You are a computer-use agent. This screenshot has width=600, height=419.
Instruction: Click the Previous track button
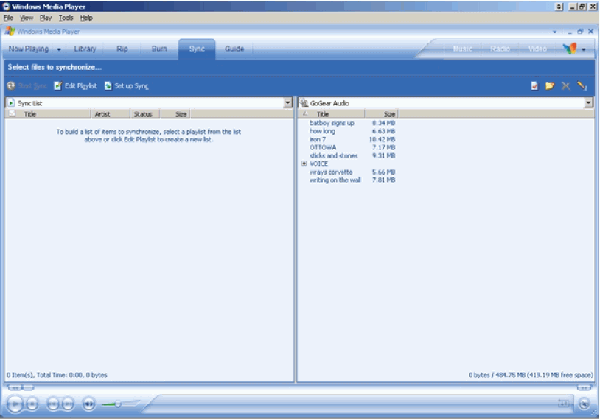(52, 404)
